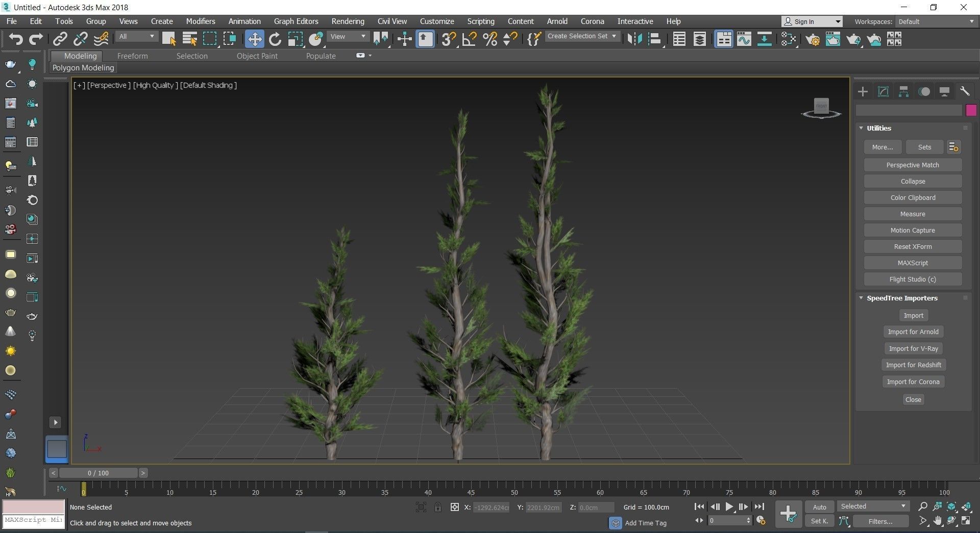Click Bind to Space Warp icon
980x533 pixels.
coord(101,39)
